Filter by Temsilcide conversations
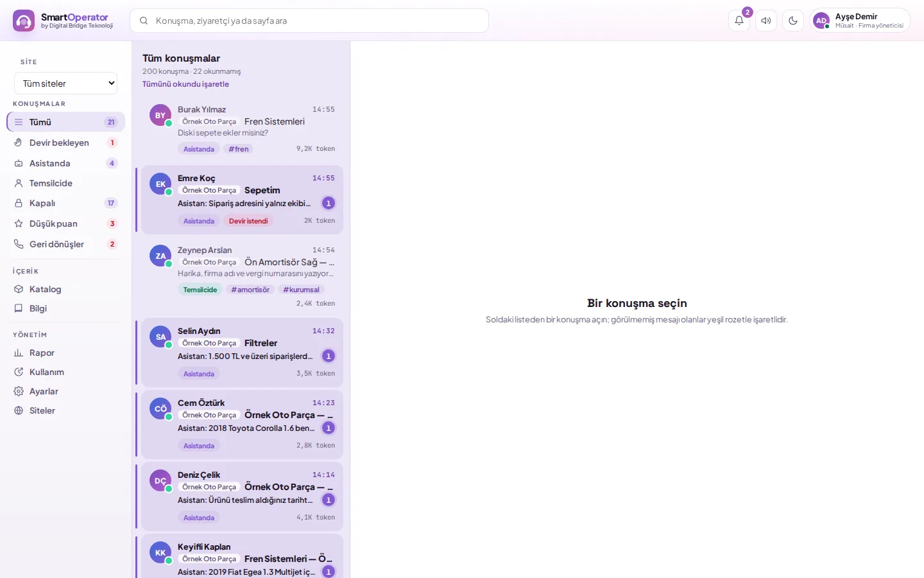Viewport: 924px width, 578px height. coord(65,183)
